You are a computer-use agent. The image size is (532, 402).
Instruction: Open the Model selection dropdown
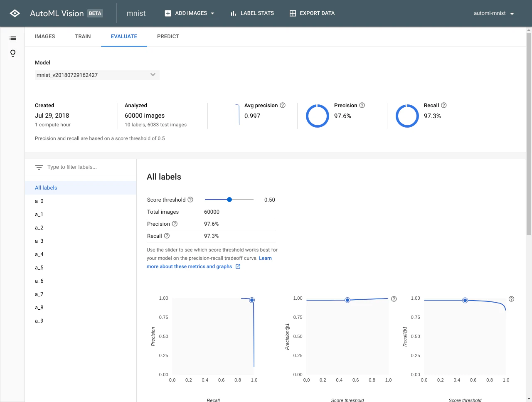(97, 75)
